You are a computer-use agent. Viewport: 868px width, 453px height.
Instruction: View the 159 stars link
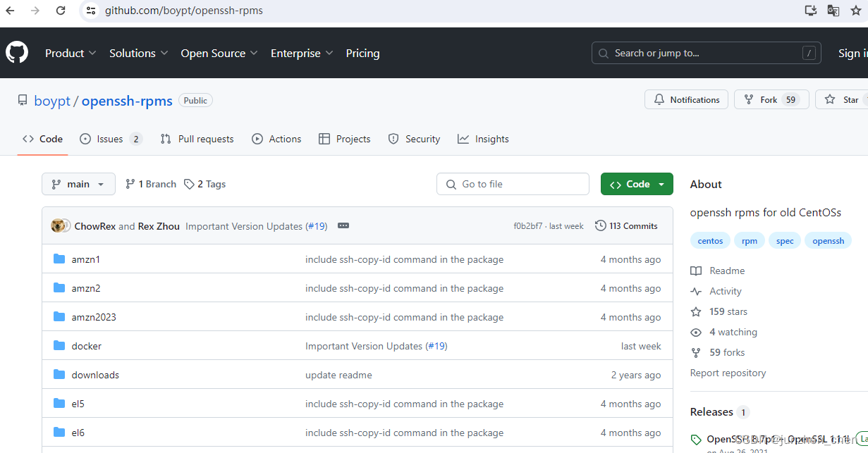point(719,311)
